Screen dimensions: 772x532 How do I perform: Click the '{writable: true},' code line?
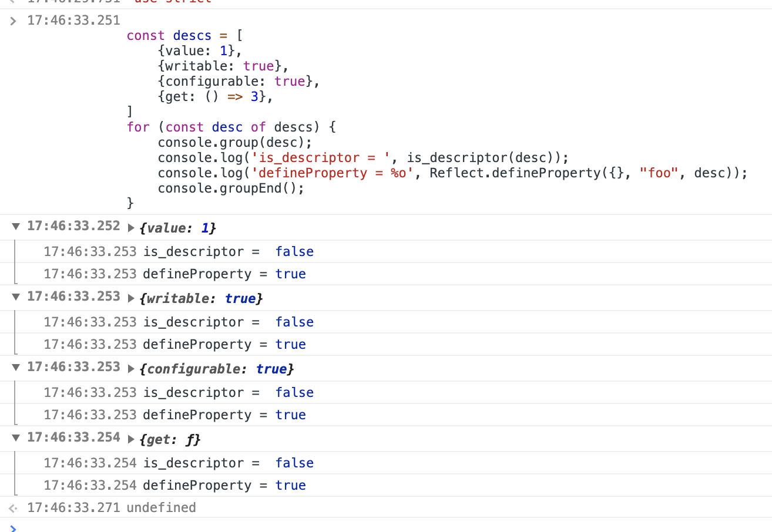click(223, 66)
